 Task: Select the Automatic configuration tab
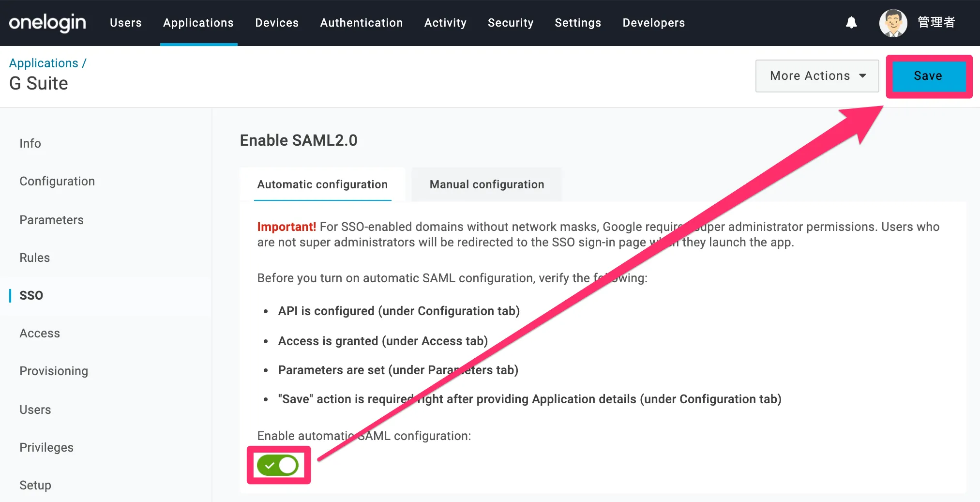tap(322, 184)
